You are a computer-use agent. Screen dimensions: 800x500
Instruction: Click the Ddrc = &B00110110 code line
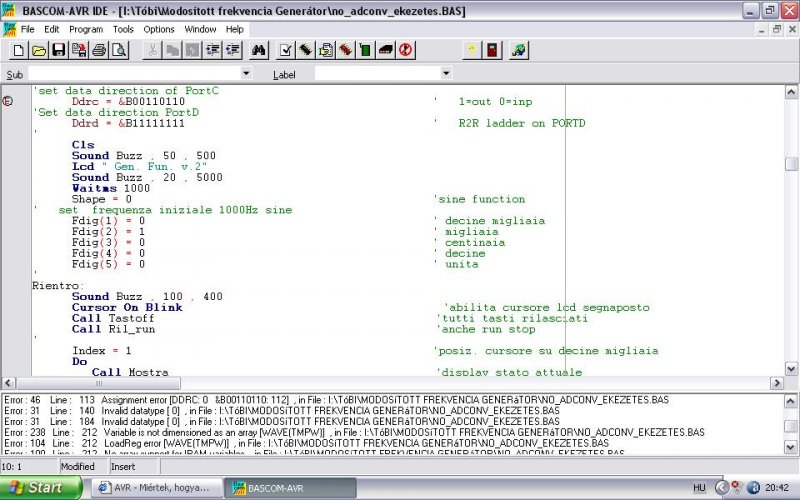click(128, 102)
